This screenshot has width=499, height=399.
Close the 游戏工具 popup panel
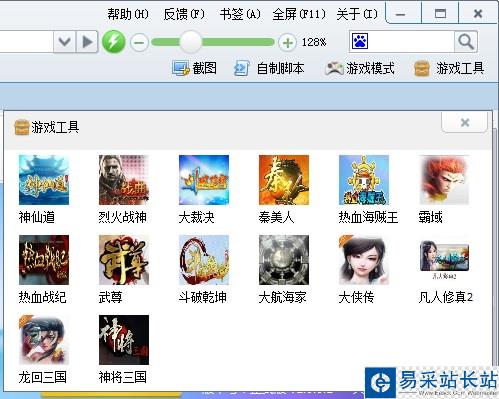click(x=465, y=123)
